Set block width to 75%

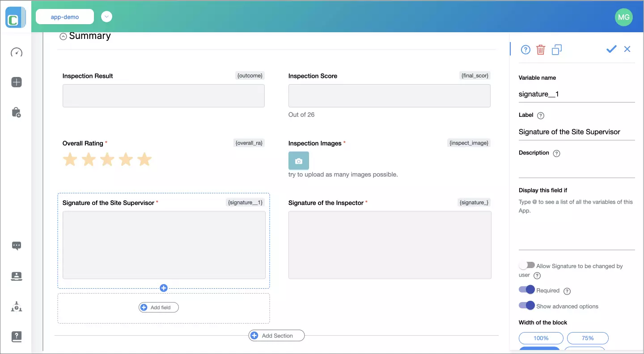click(x=588, y=338)
